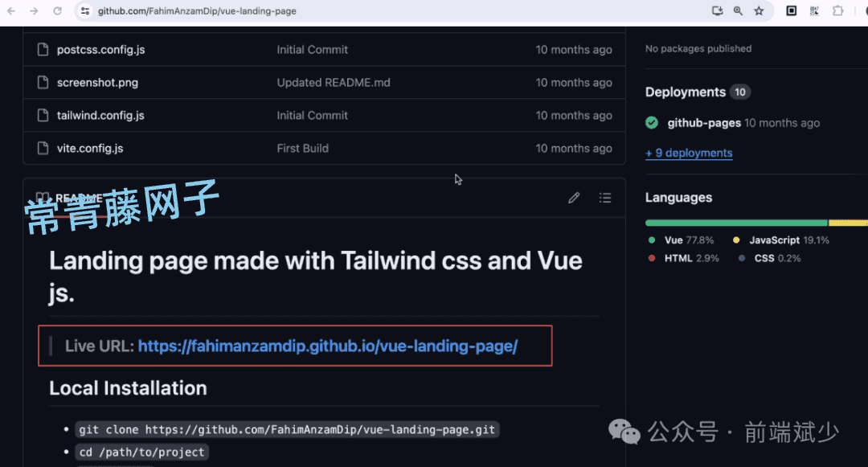Click the browser back arrow

click(x=11, y=10)
